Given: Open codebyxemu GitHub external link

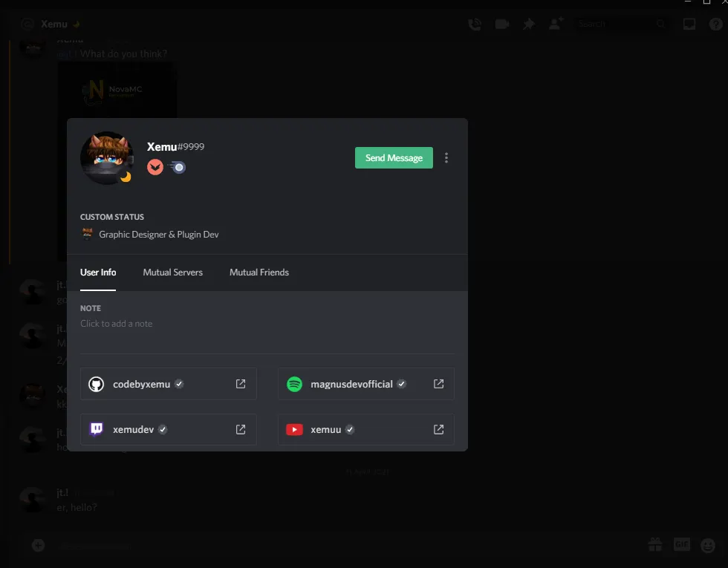Looking at the screenshot, I should [x=241, y=384].
